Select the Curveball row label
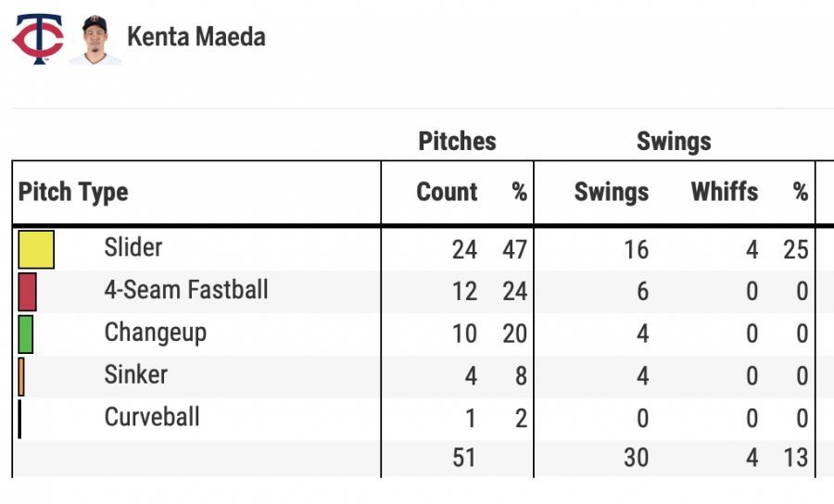This screenshot has height=504, width=834. click(x=152, y=417)
